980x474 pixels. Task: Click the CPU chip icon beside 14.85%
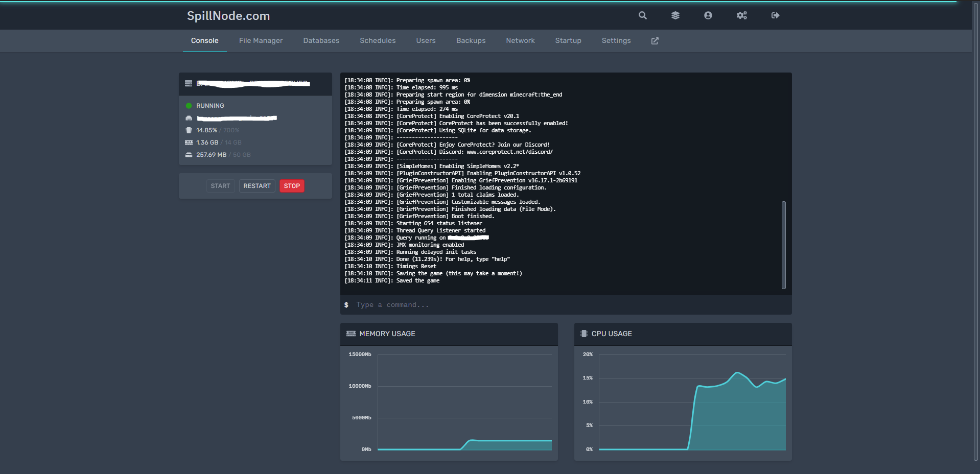pos(189,130)
